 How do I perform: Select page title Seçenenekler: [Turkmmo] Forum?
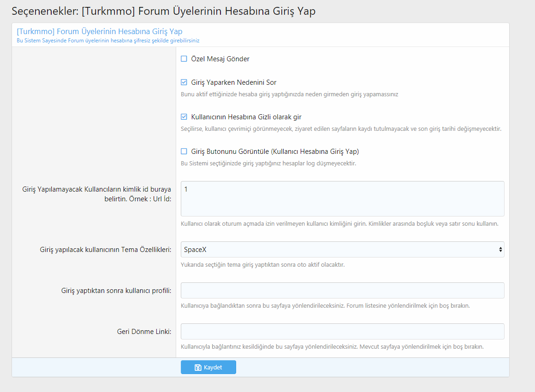click(x=163, y=11)
